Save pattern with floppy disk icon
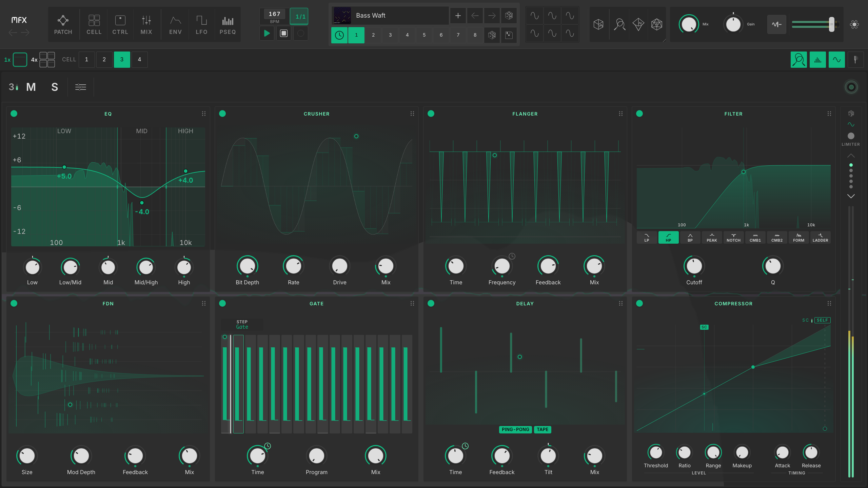 tap(509, 35)
